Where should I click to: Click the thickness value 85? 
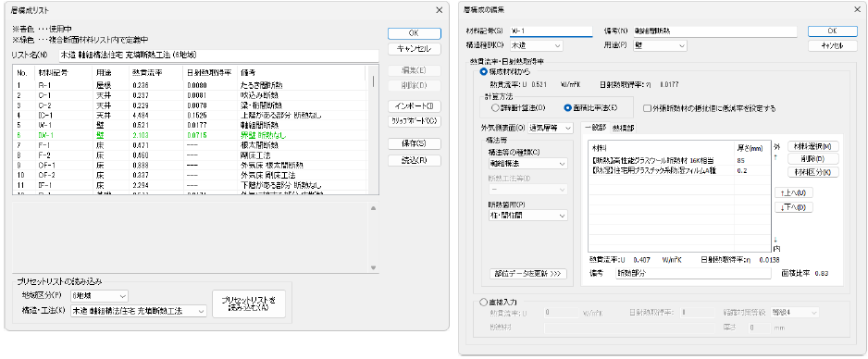point(740,160)
